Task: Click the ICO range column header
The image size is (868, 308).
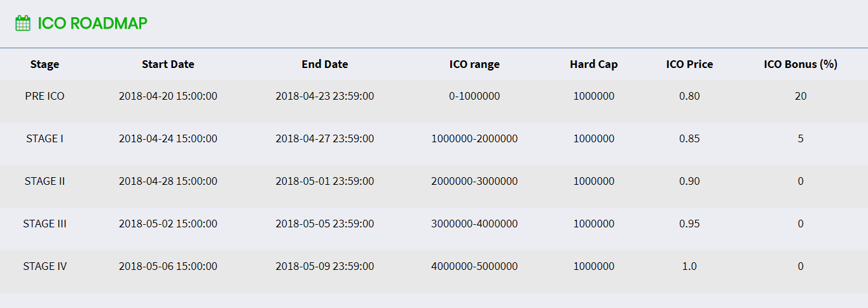Action: (x=474, y=64)
